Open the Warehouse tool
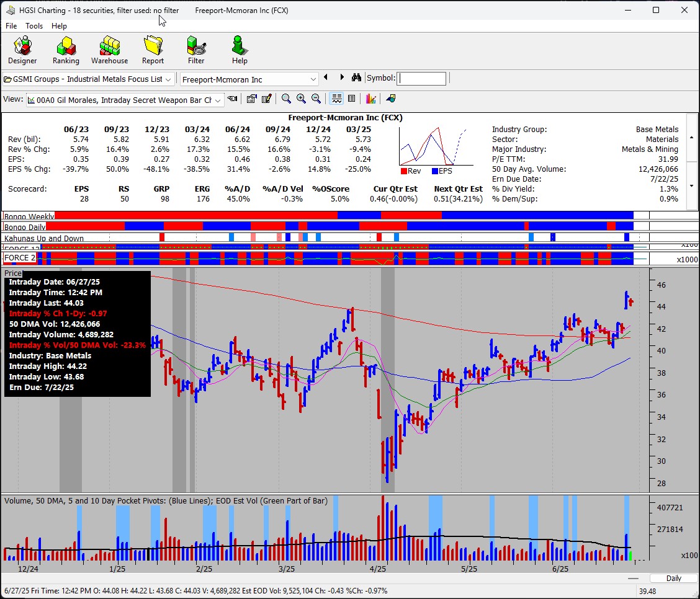The image size is (700, 599). (109, 50)
